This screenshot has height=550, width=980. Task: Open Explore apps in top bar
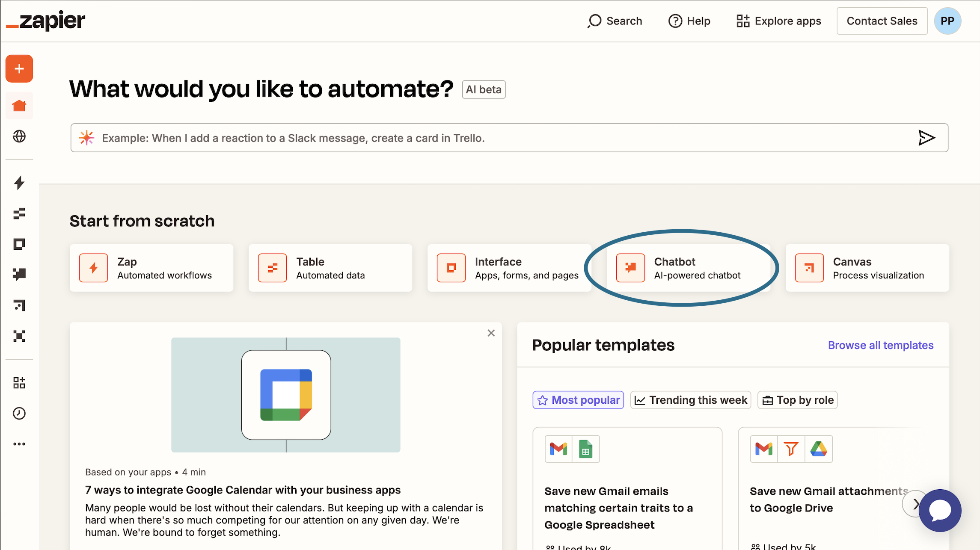pos(779,21)
